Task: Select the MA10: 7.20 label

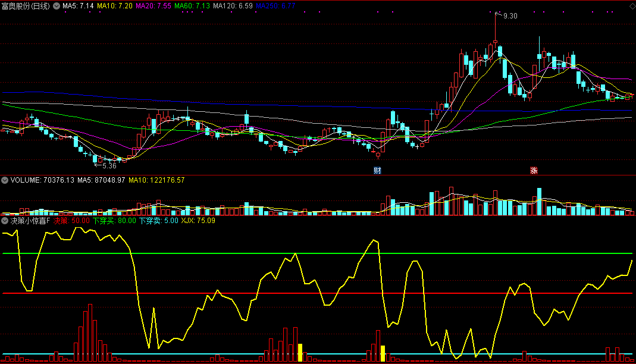Action: tap(114, 6)
